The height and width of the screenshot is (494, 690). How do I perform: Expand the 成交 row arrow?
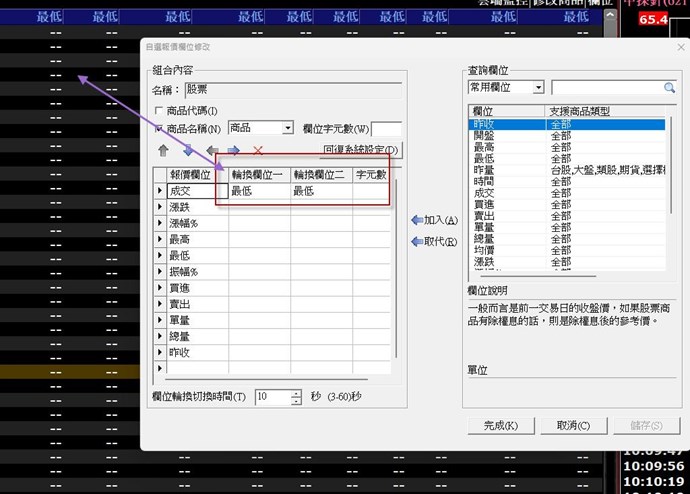[159, 190]
